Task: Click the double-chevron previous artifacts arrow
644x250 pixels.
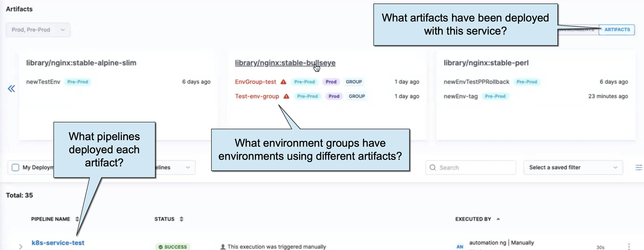Action: pos(11,89)
